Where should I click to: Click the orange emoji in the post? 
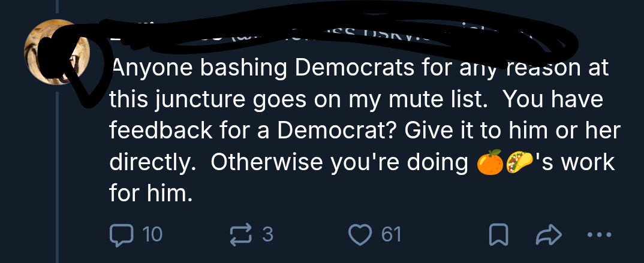pyautogui.click(x=490, y=164)
